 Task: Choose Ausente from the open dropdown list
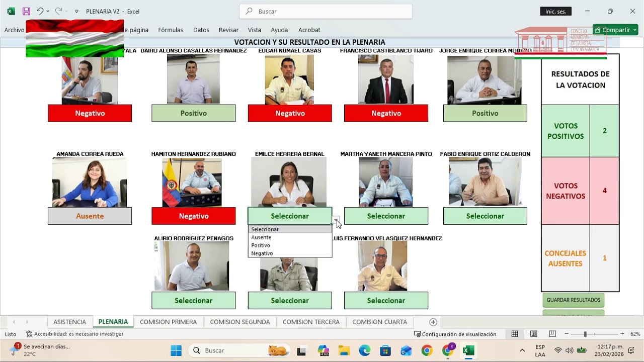point(290,237)
